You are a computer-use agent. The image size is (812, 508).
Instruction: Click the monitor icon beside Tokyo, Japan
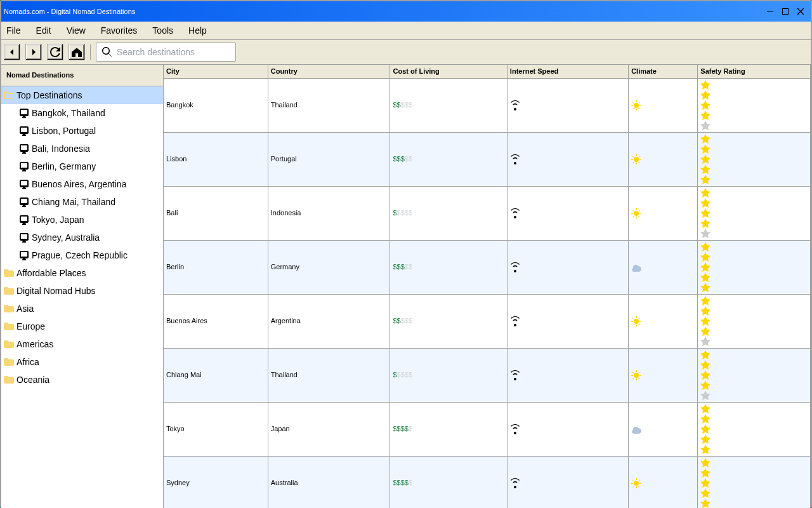click(24, 220)
